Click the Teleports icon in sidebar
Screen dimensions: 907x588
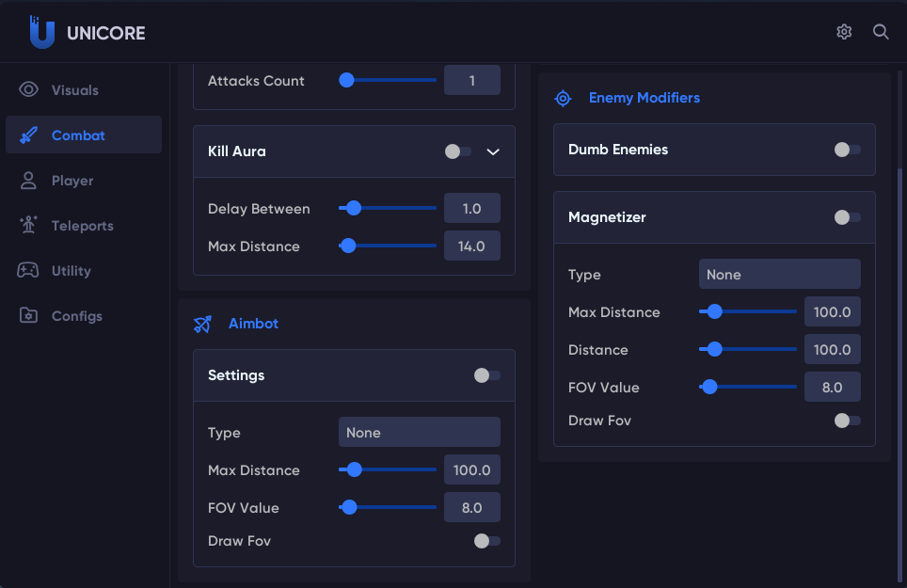[x=28, y=226]
